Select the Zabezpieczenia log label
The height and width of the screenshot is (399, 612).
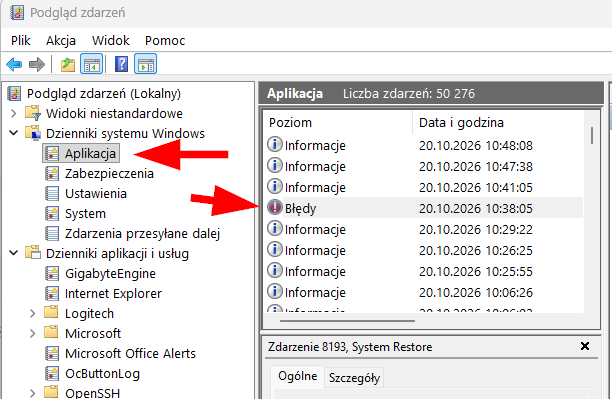(109, 174)
